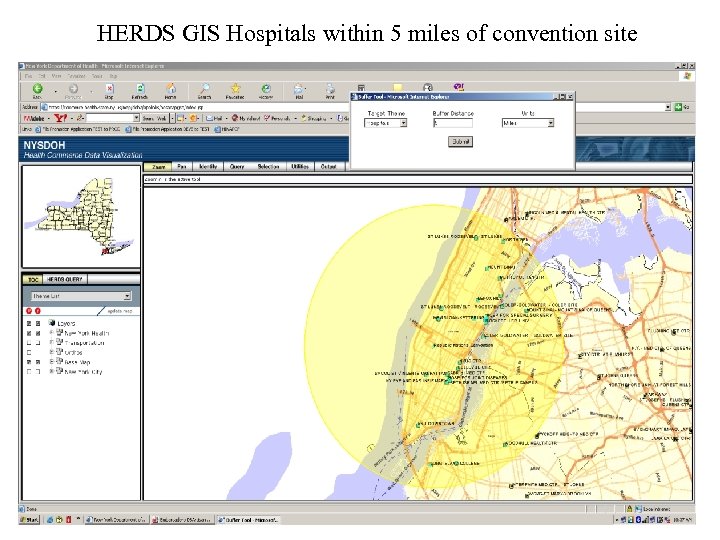Screen dimensions: 720x540
Task: Select the Utilities tab
Action: [300, 167]
